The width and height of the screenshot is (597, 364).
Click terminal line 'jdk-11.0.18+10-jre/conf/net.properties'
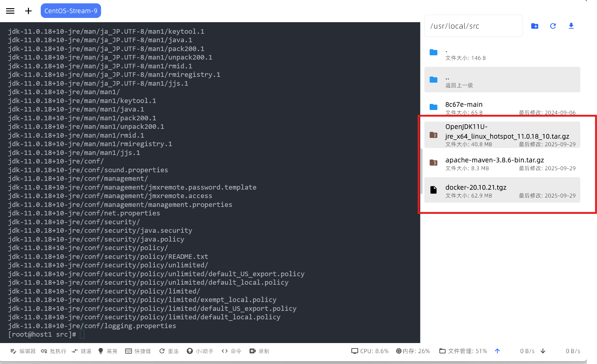(84, 213)
